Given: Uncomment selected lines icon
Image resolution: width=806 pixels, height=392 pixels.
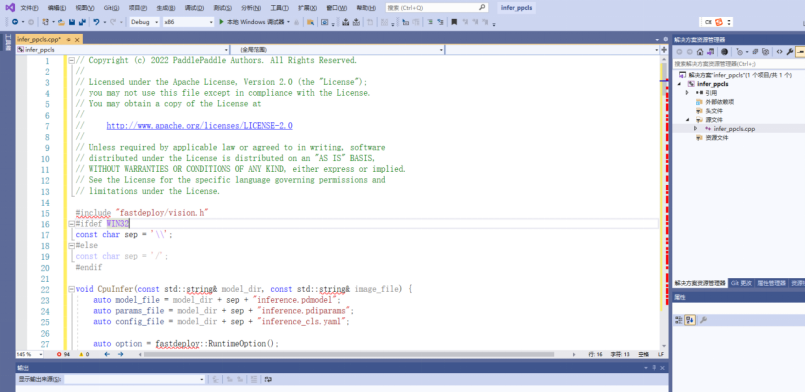Looking at the screenshot, I should [x=441, y=22].
